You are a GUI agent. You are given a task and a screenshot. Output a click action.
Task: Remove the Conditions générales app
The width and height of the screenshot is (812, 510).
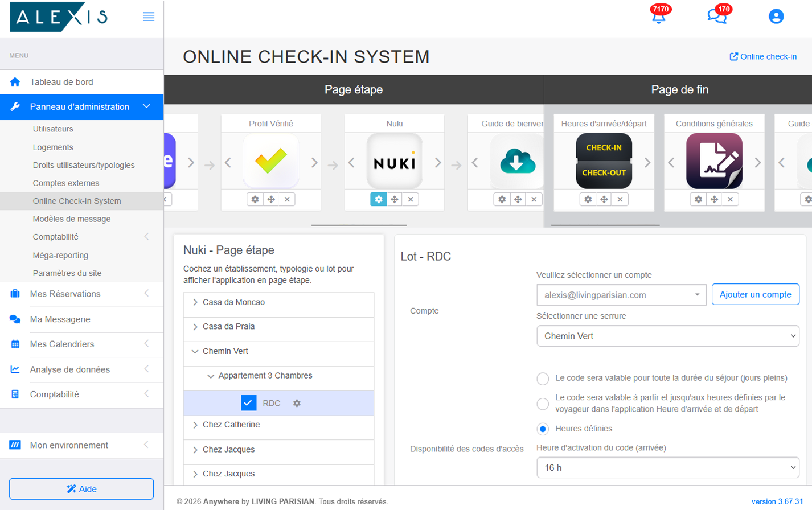[x=730, y=199]
